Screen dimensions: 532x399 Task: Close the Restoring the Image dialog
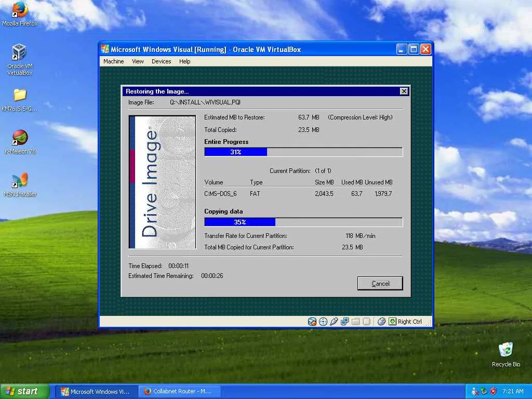(404, 91)
